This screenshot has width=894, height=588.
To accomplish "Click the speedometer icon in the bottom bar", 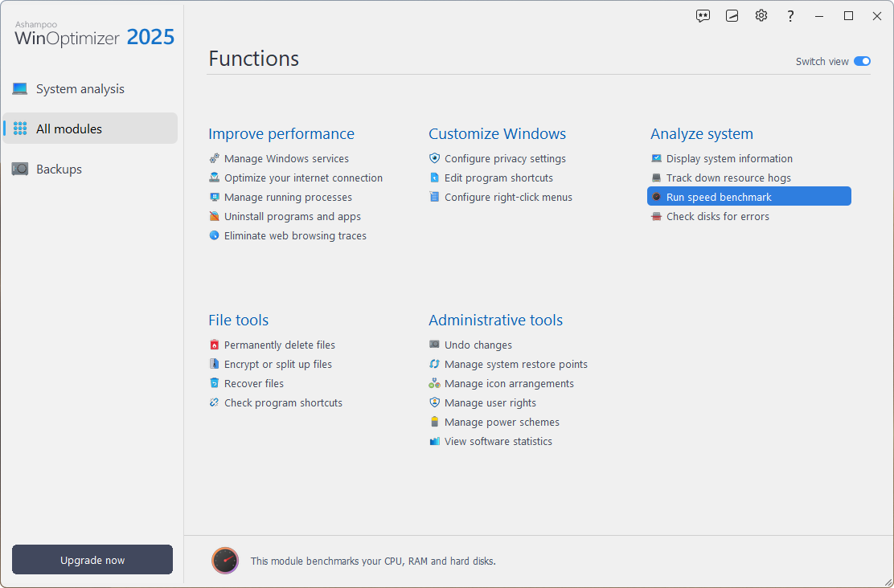I will pos(225,561).
